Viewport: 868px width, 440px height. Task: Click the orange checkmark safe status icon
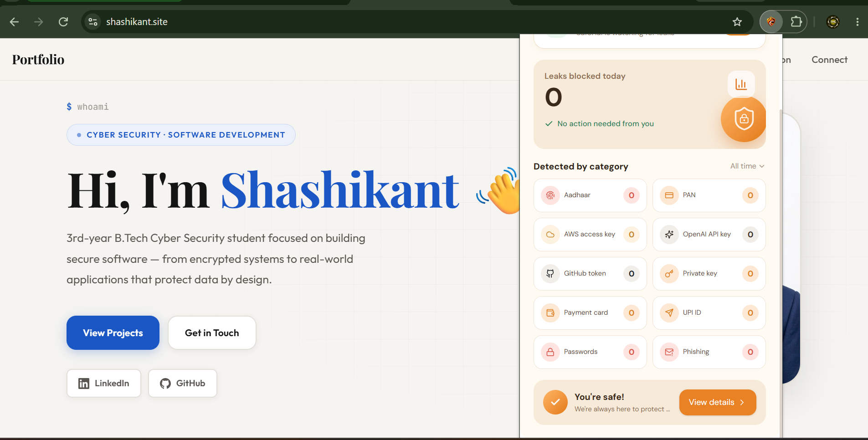555,402
